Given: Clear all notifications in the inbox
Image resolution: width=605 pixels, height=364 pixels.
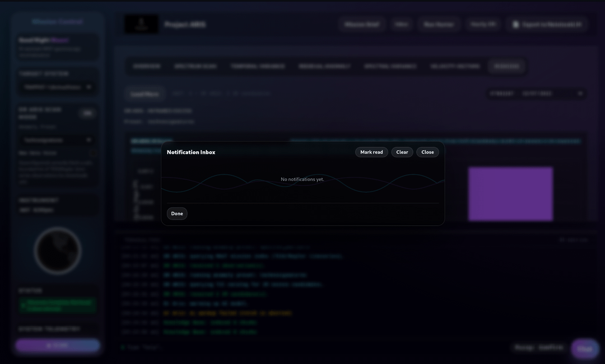Looking at the screenshot, I should (x=402, y=152).
